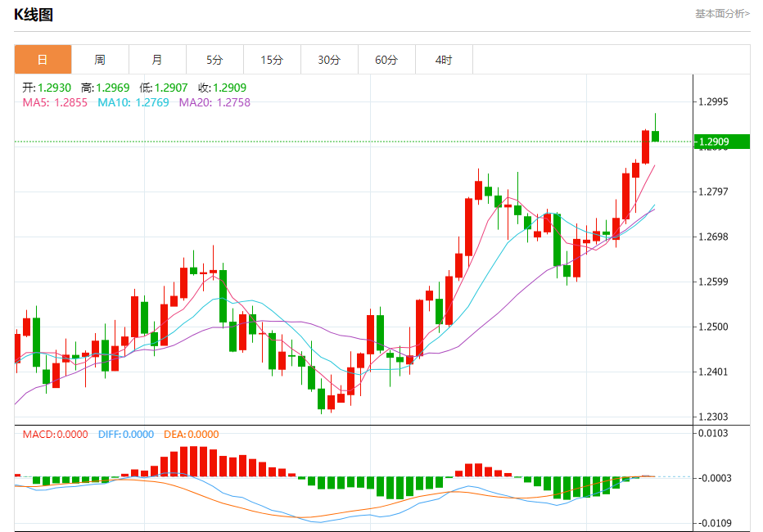Click the 0.0103 MACD axis label

pos(713,433)
